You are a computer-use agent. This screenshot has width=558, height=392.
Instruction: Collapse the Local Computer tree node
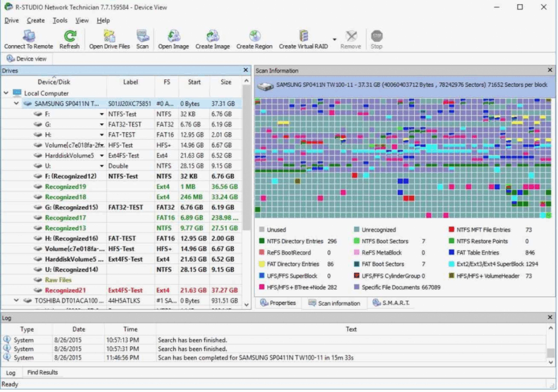click(6, 93)
